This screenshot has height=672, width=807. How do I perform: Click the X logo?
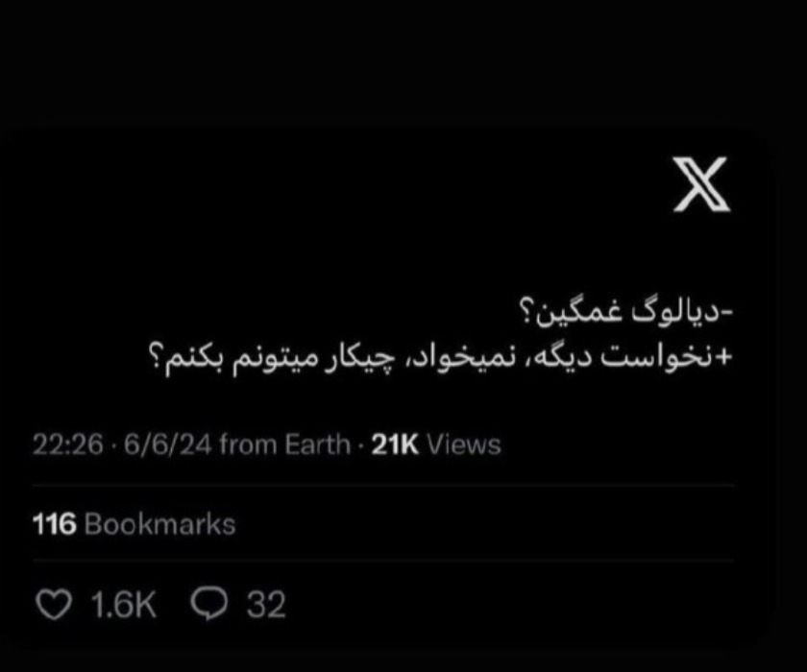click(701, 184)
